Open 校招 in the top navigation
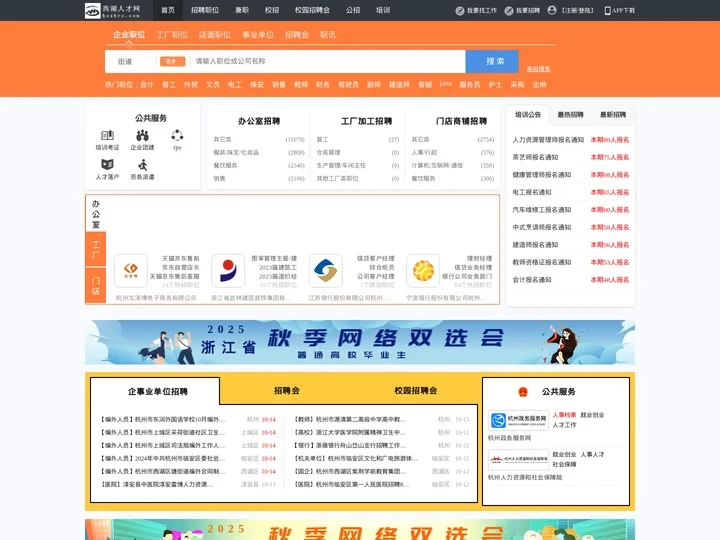The width and height of the screenshot is (720, 540). click(272, 10)
